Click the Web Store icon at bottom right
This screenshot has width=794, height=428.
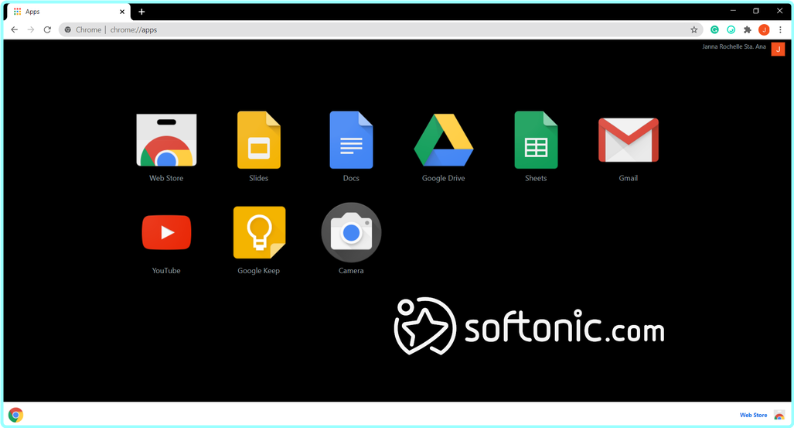point(779,415)
